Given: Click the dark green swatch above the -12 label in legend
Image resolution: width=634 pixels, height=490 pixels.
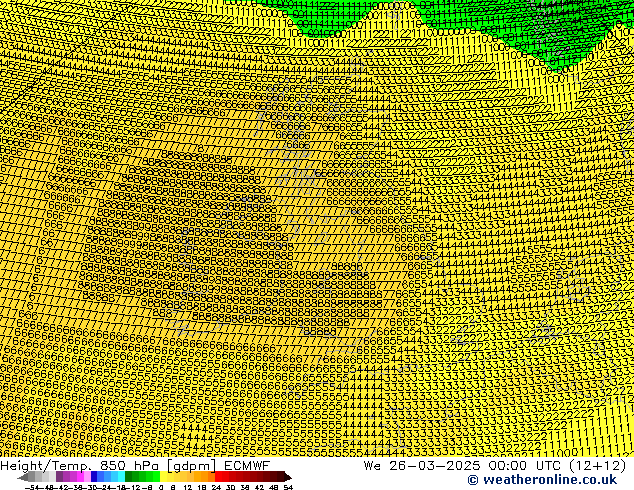Looking at the screenshot, I should tap(128, 477).
